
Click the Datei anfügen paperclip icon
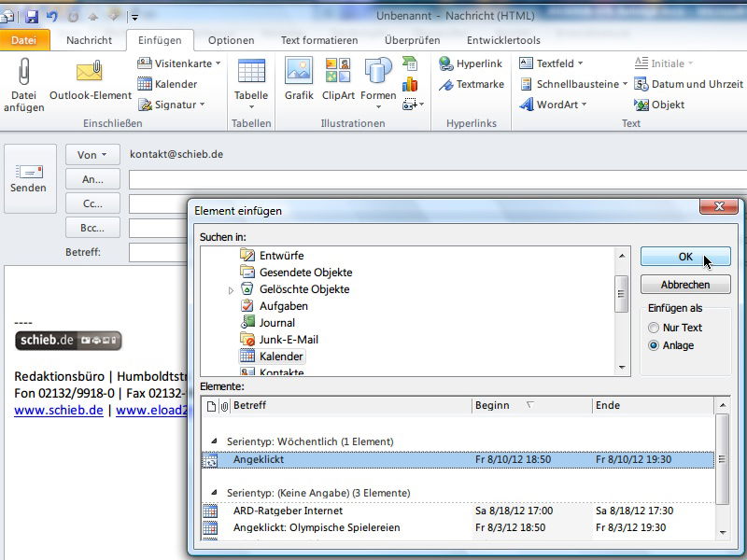tap(24, 72)
